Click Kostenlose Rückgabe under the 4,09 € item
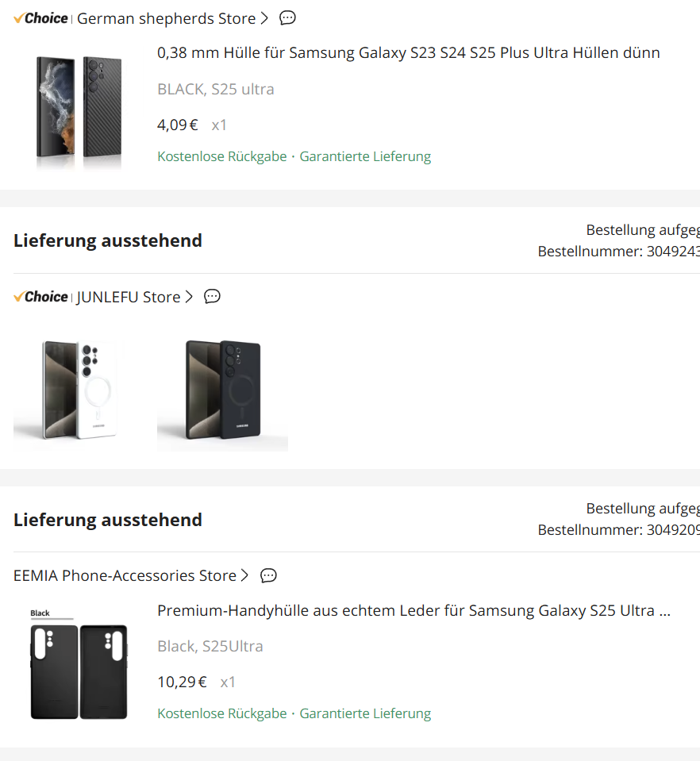700x761 pixels. [x=221, y=156]
